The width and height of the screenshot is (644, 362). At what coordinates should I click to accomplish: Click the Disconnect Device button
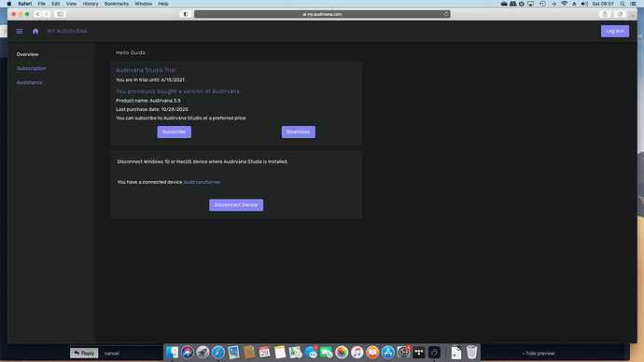236,205
